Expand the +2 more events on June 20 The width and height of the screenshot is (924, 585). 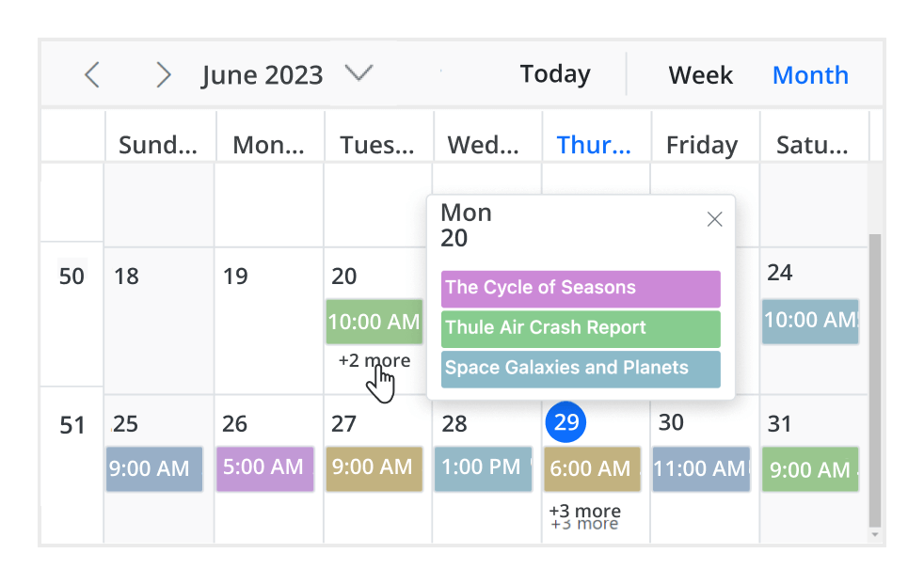(x=374, y=360)
